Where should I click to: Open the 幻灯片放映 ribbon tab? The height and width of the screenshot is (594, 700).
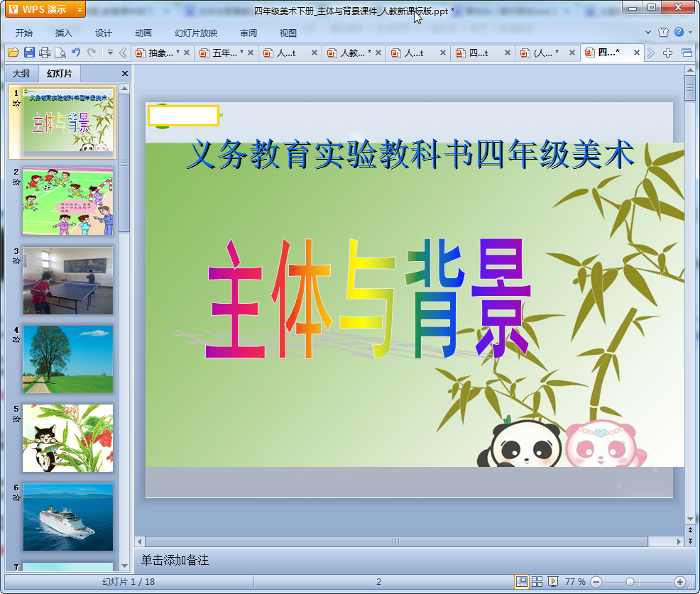[x=196, y=33]
